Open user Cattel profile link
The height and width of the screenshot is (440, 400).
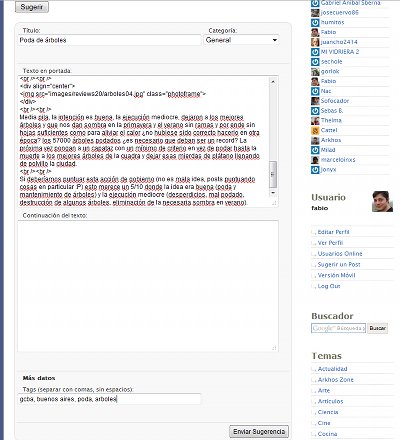point(329,130)
